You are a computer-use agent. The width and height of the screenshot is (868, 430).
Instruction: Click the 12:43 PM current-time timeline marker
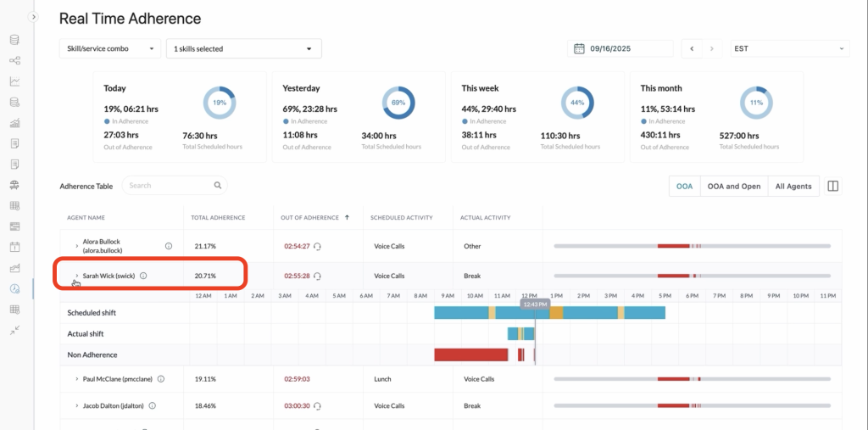click(535, 303)
